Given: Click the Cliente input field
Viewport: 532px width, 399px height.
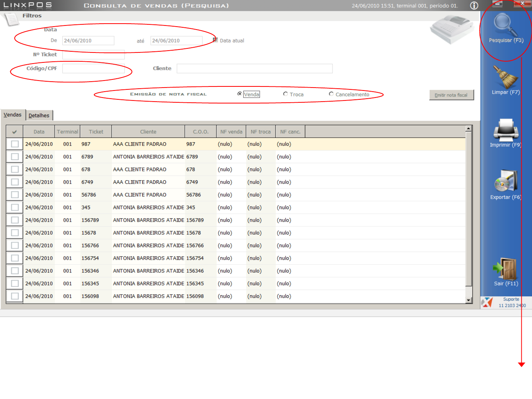Looking at the screenshot, I should (x=255, y=68).
